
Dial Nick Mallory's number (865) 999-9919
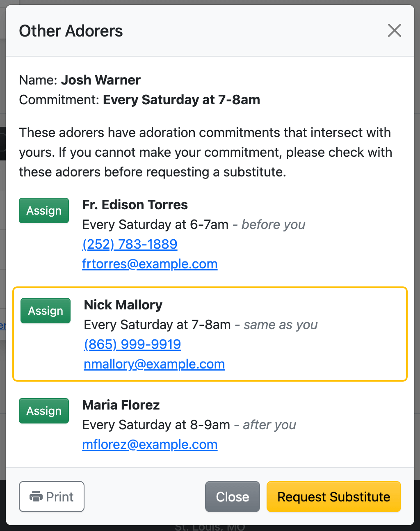pyautogui.click(x=132, y=344)
